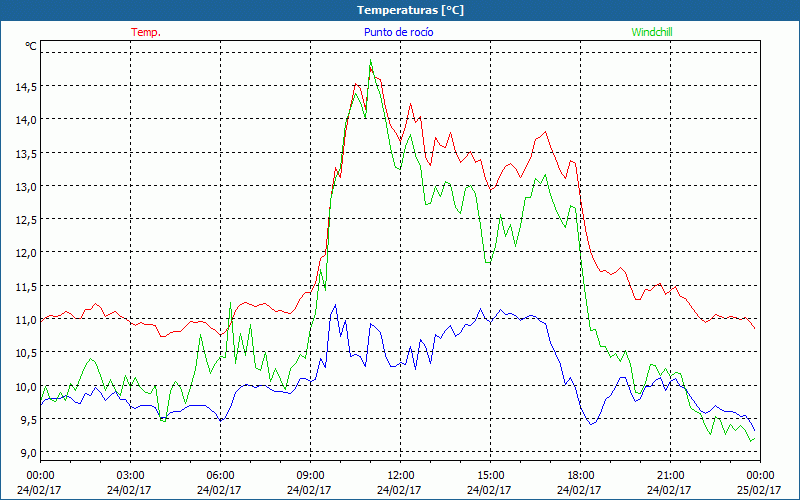Click the 9,5 y-axis value
The height and width of the screenshot is (500, 800).
[28, 420]
